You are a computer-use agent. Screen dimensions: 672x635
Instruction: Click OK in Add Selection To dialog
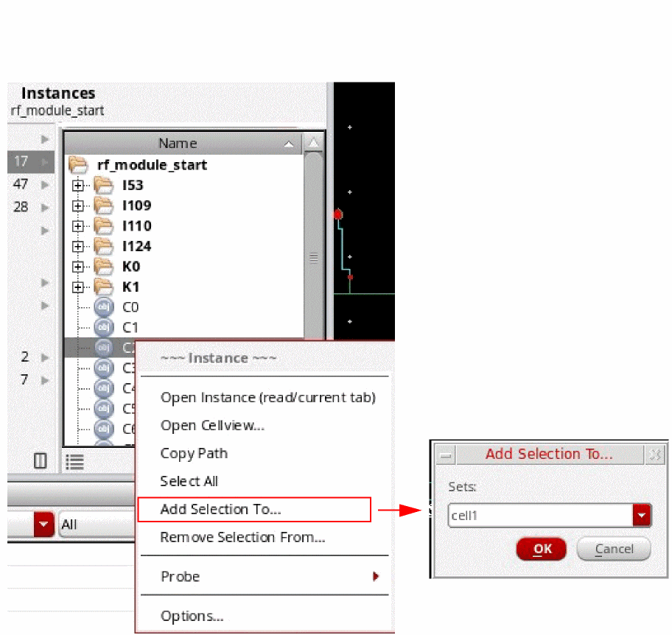(x=542, y=549)
